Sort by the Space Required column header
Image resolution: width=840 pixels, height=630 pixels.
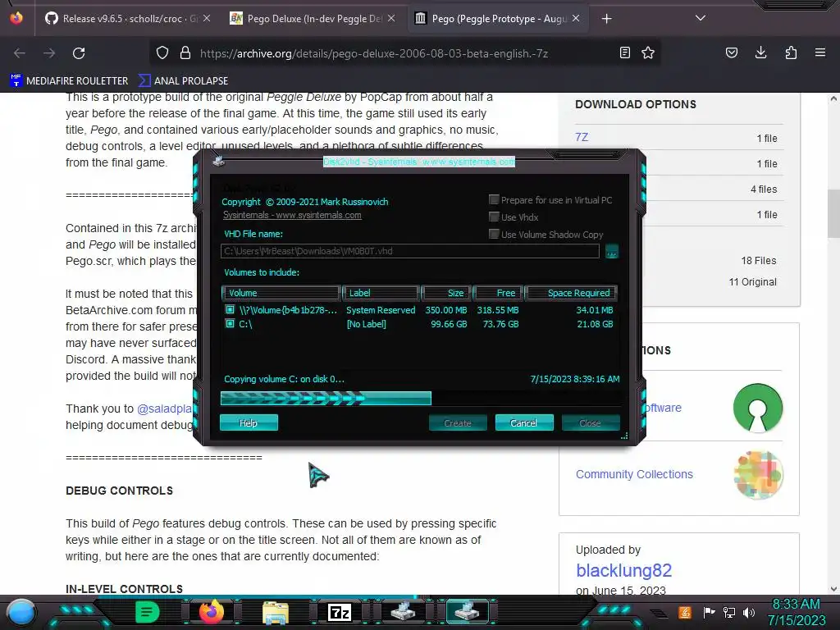[571, 293]
